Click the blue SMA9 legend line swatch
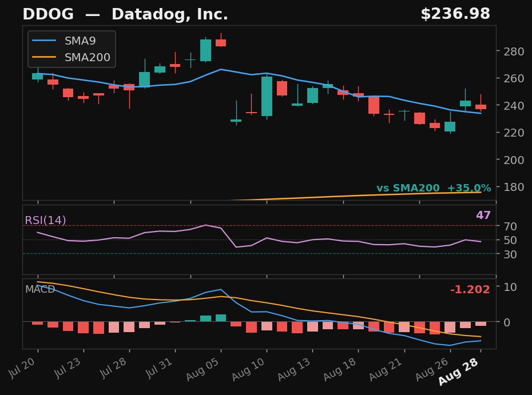Screen dimensions: 532x395 44,41
